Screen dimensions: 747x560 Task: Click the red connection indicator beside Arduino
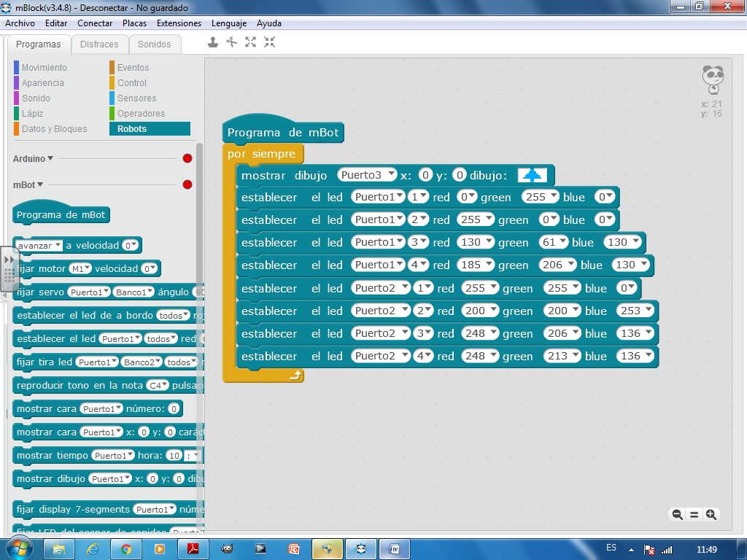click(187, 157)
